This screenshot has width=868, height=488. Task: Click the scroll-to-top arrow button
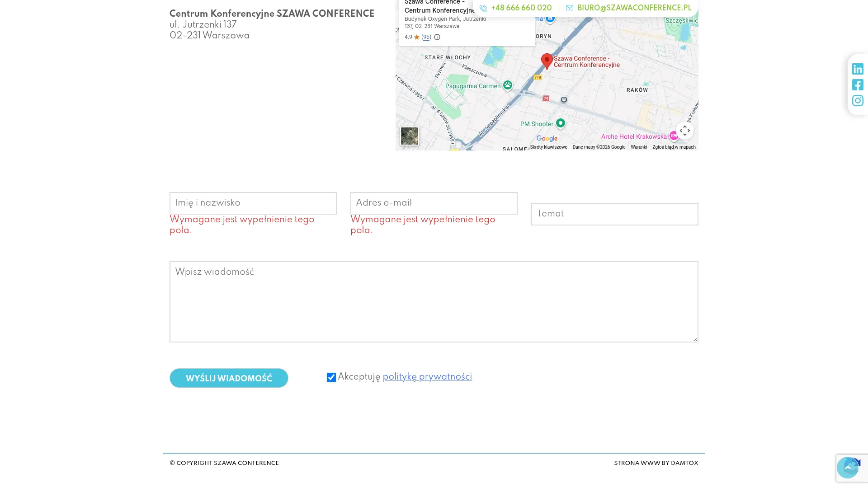tap(847, 467)
